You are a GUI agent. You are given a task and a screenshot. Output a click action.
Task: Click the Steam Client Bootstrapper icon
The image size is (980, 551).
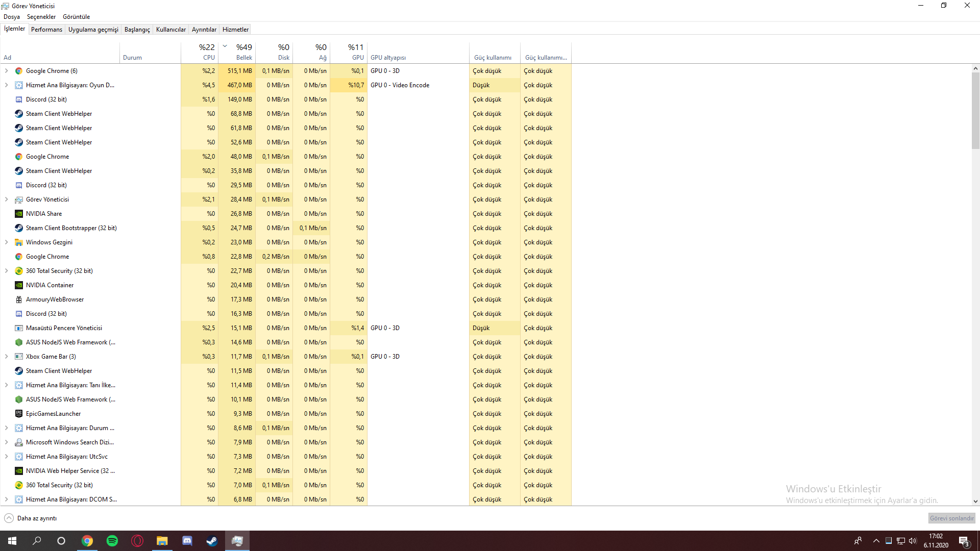[x=19, y=228]
